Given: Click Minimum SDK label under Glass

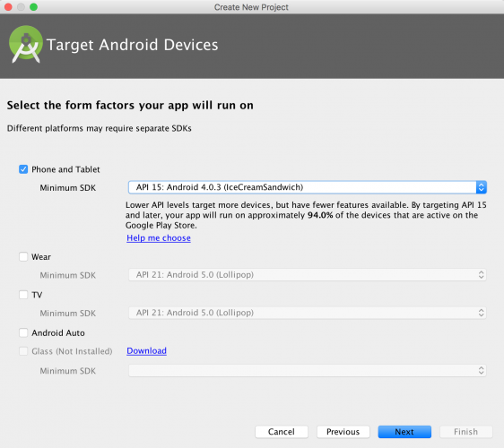Looking at the screenshot, I should (68, 371).
